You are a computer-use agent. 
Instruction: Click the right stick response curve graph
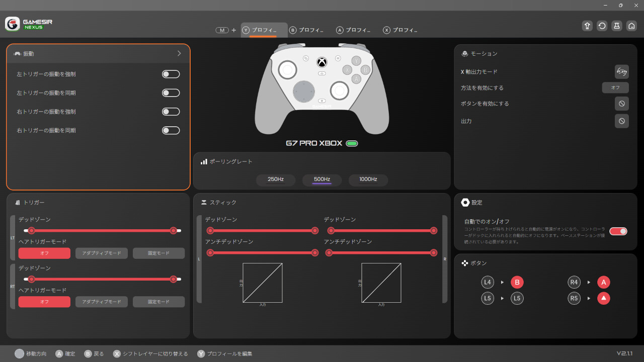[x=381, y=283]
